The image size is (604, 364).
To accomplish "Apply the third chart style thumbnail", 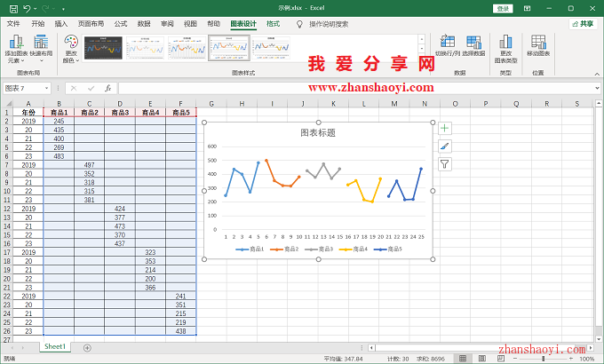I will [187, 48].
